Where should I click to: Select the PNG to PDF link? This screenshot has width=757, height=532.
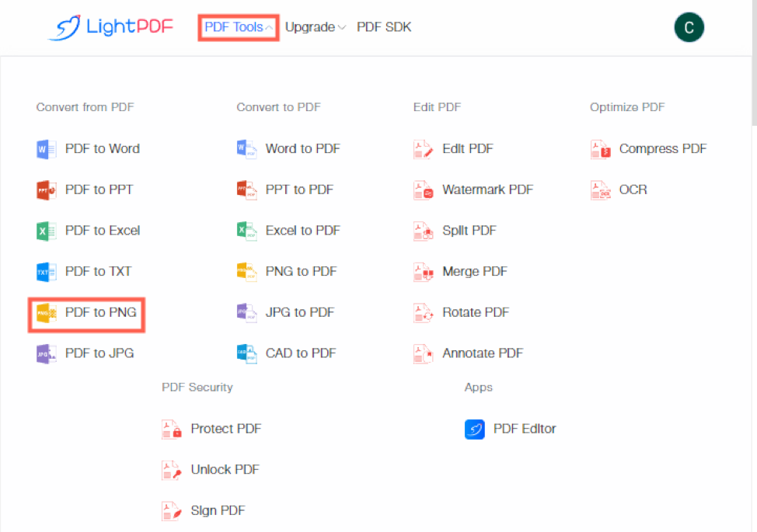click(x=302, y=272)
